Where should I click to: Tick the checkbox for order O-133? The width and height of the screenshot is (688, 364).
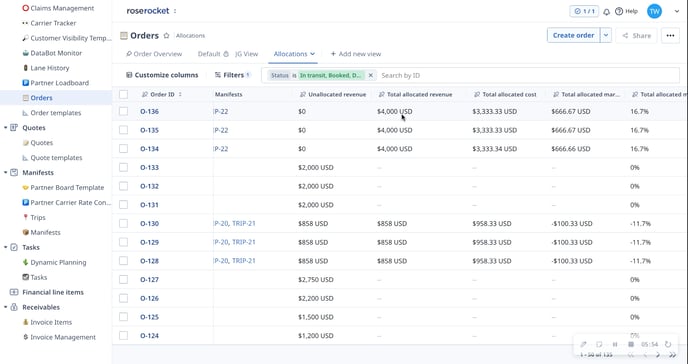123,168
